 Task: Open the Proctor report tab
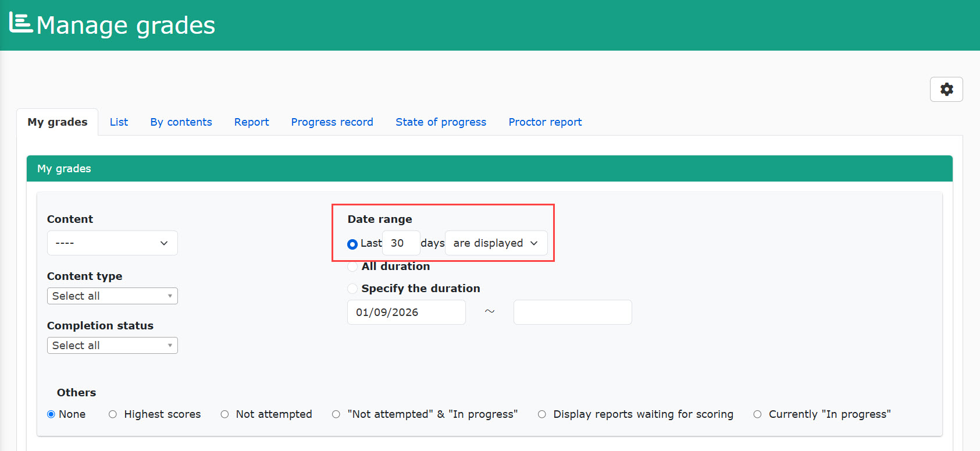[x=545, y=122]
